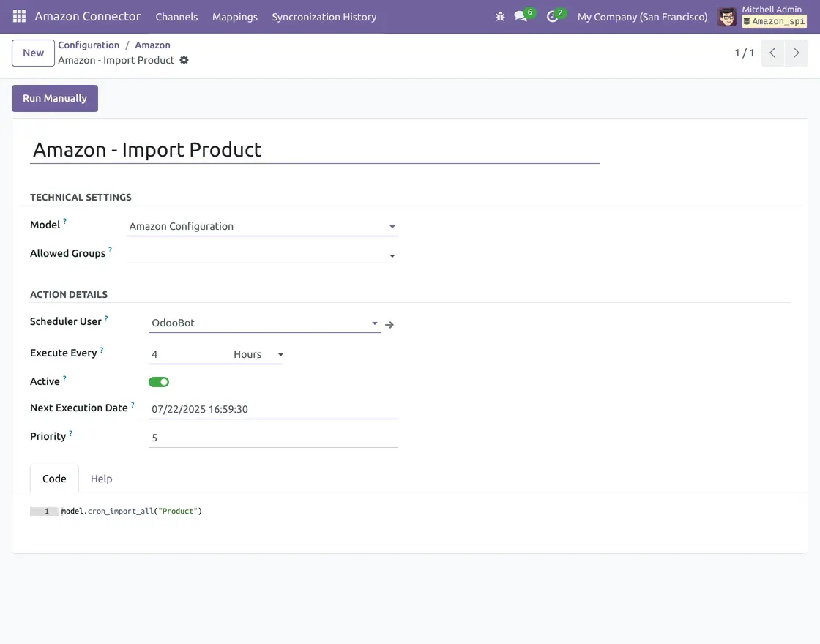Go to the previous record arrow
The height and width of the screenshot is (644, 820).
pyautogui.click(x=772, y=53)
